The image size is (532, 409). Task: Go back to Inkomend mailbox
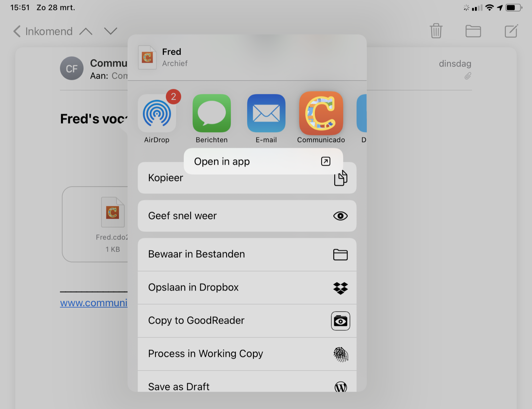(43, 31)
